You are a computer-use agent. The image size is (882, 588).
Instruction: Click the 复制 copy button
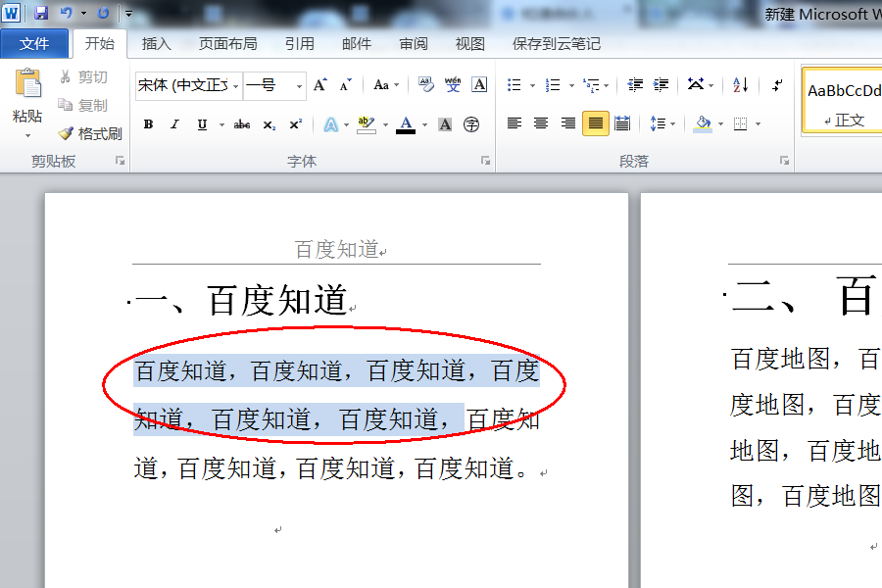(x=83, y=105)
